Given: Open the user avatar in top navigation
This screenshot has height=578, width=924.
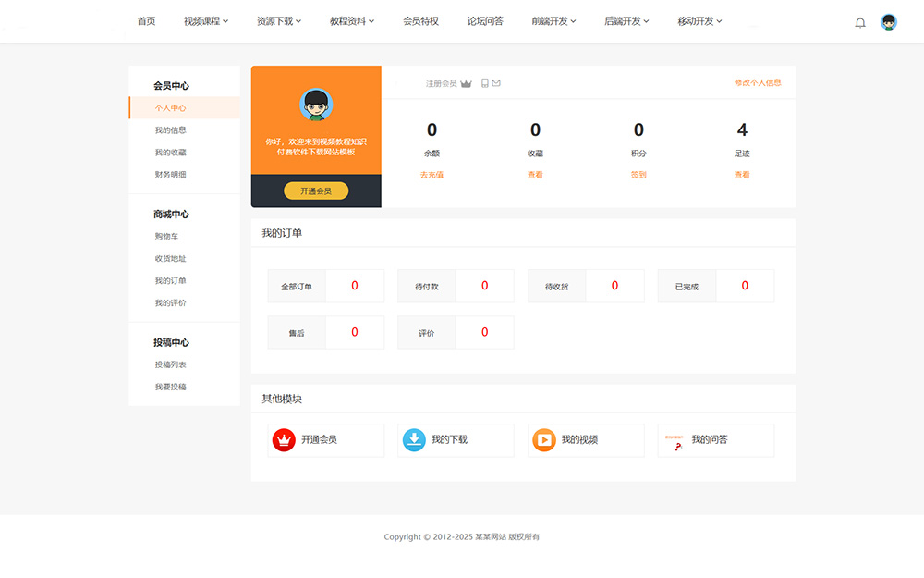Looking at the screenshot, I should point(889,22).
